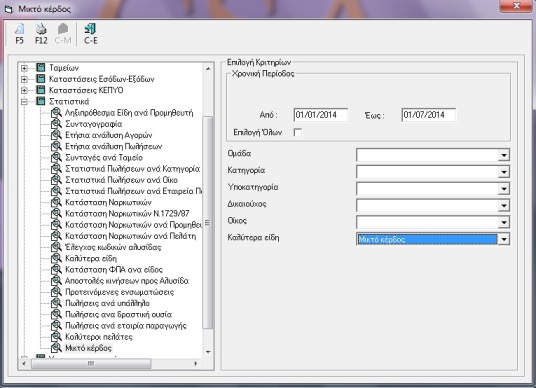536x388 pixels.
Task: Select Στατιστικά Πωλήσεων ανά Εταιρεία report
Action: 133,191
